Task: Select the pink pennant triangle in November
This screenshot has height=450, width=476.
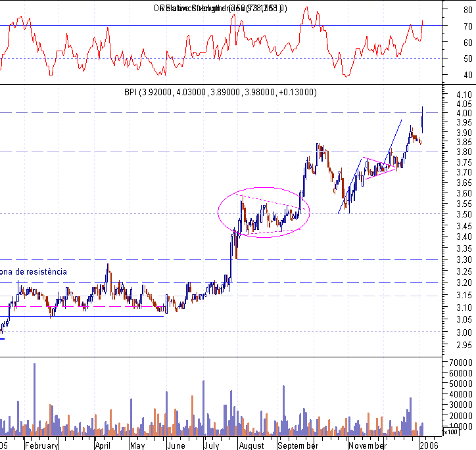Action: tap(379, 168)
